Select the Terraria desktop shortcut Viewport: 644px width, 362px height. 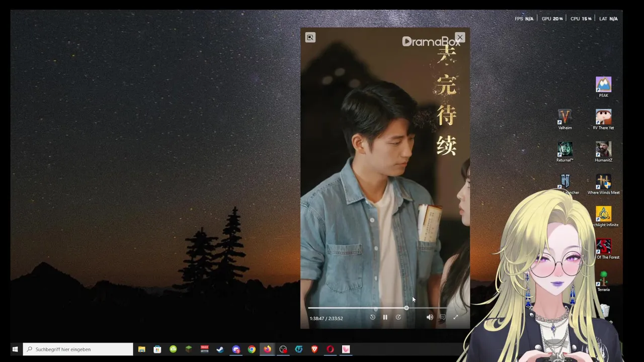[x=603, y=282]
